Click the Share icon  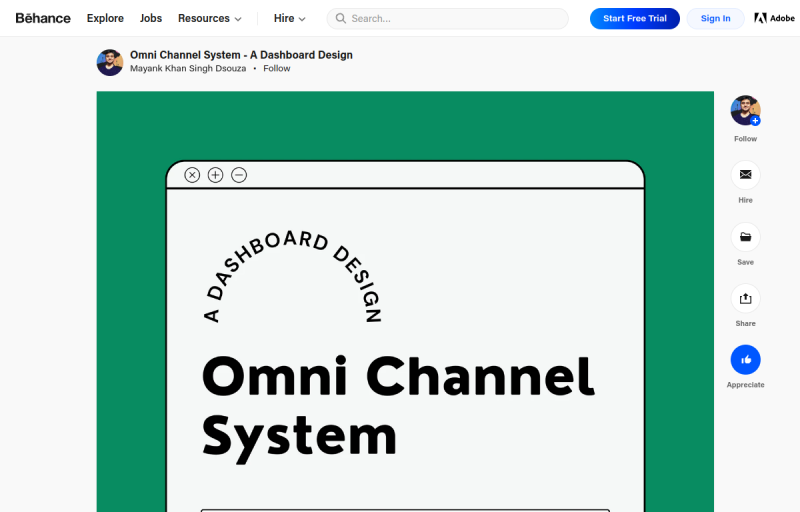click(x=745, y=298)
